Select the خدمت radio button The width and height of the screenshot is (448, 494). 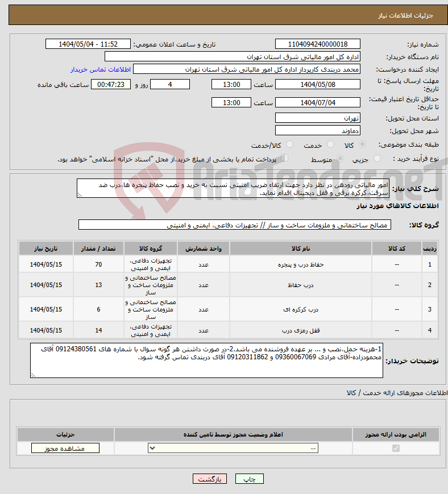pos(330,144)
